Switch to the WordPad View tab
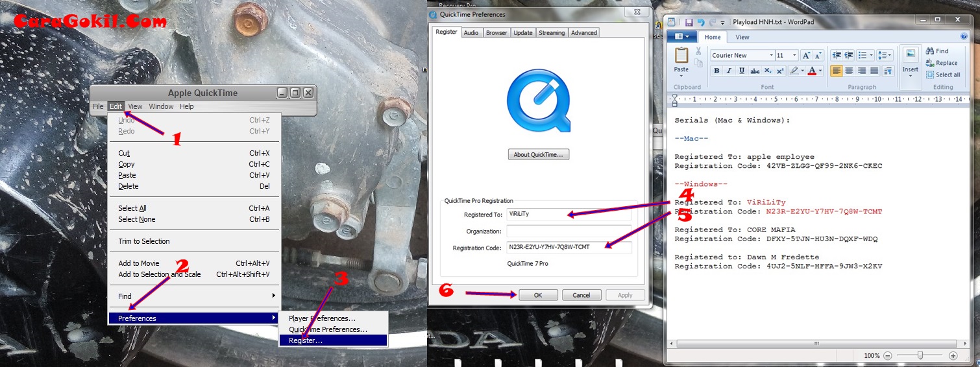The height and width of the screenshot is (367, 980). click(x=742, y=37)
